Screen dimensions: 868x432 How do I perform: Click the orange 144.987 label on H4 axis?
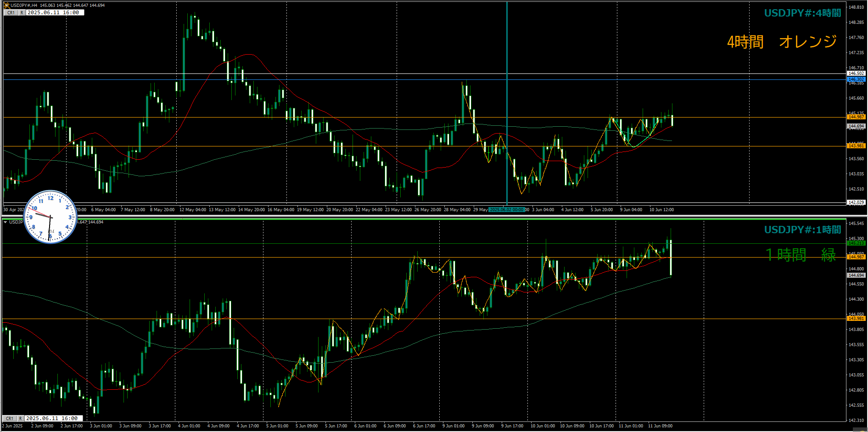856,117
